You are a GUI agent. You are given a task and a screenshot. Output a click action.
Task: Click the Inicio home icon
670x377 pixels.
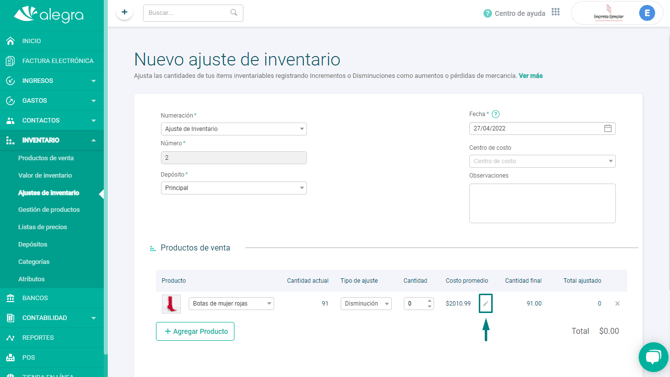[10, 41]
